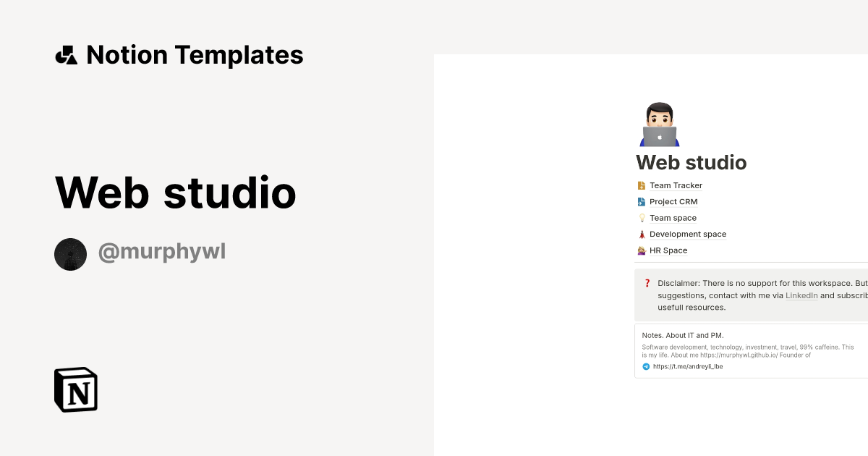868x456 pixels.
Task: Click the man-technologist avatar above Web studio
Action: (658, 123)
